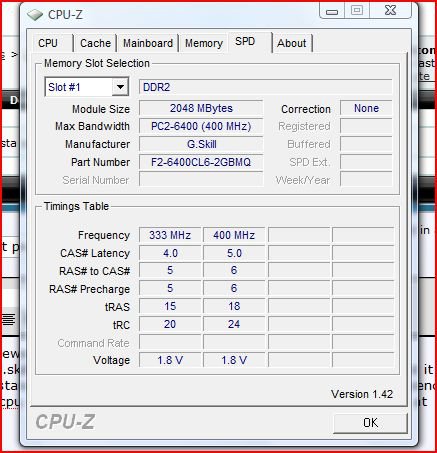Open the Mainboard tab
The image size is (437, 453).
(148, 43)
